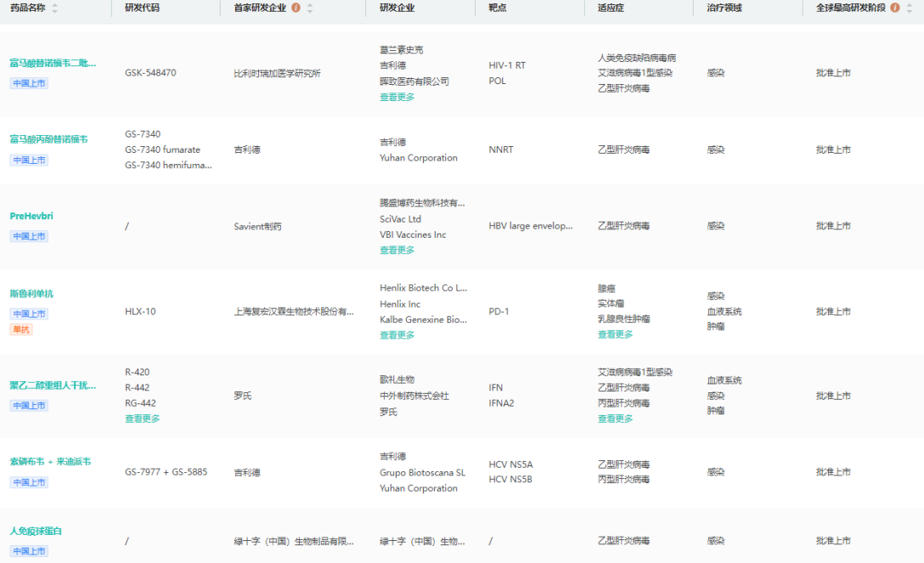Select code GS-7340 fumarate
Viewport: 924px width, 563px height.
coord(163,149)
